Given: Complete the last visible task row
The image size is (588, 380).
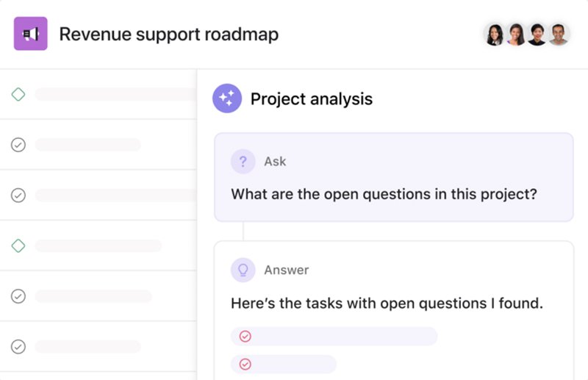Looking at the screenshot, I should 18,346.
